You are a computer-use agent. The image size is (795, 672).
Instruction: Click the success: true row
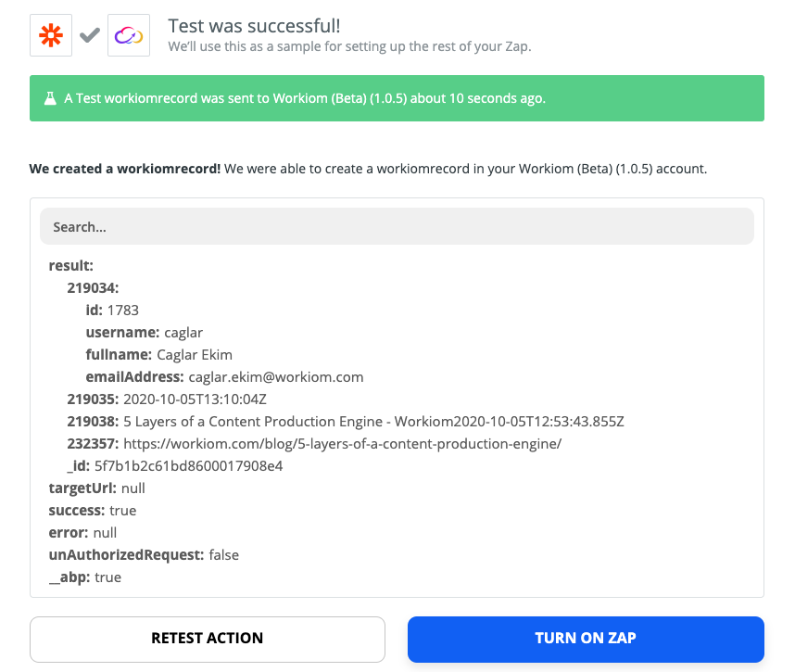coord(93,511)
